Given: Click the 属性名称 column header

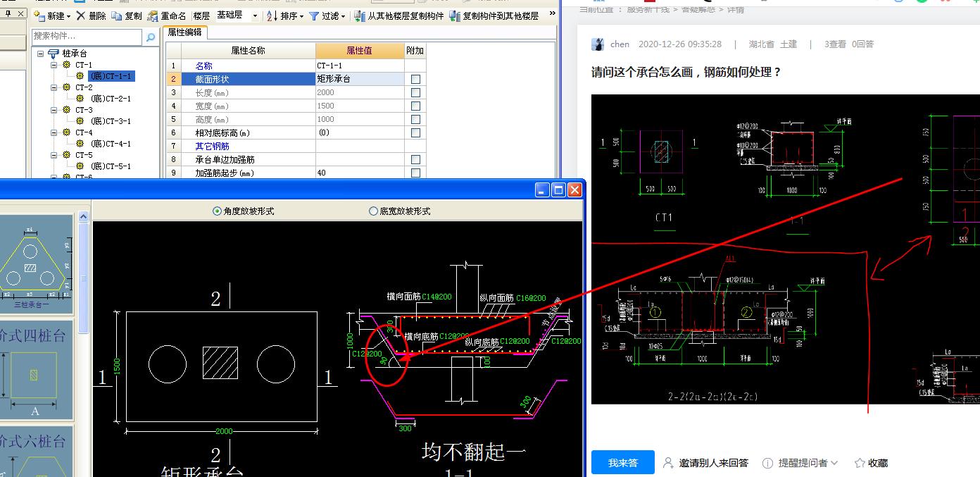Looking at the screenshot, I should point(249,51).
